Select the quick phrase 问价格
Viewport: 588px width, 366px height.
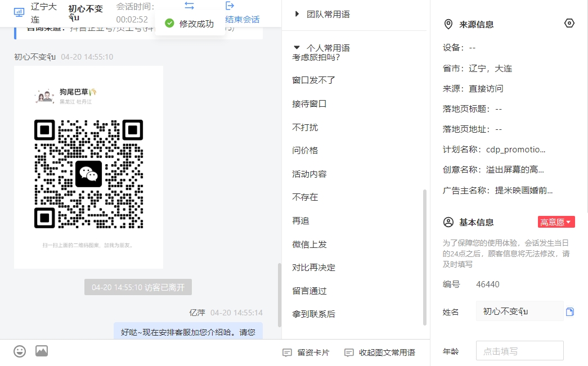pyautogui.click(x=305, y=151)
